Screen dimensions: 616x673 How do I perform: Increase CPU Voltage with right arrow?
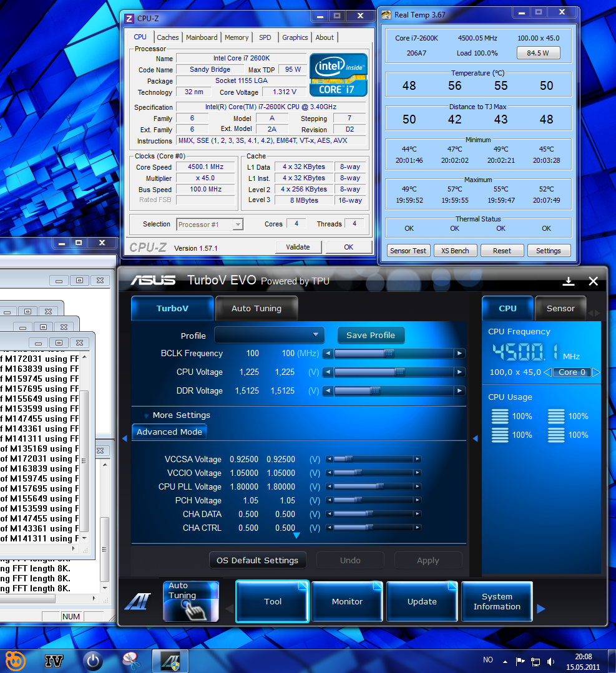click(x=459, y=372)
